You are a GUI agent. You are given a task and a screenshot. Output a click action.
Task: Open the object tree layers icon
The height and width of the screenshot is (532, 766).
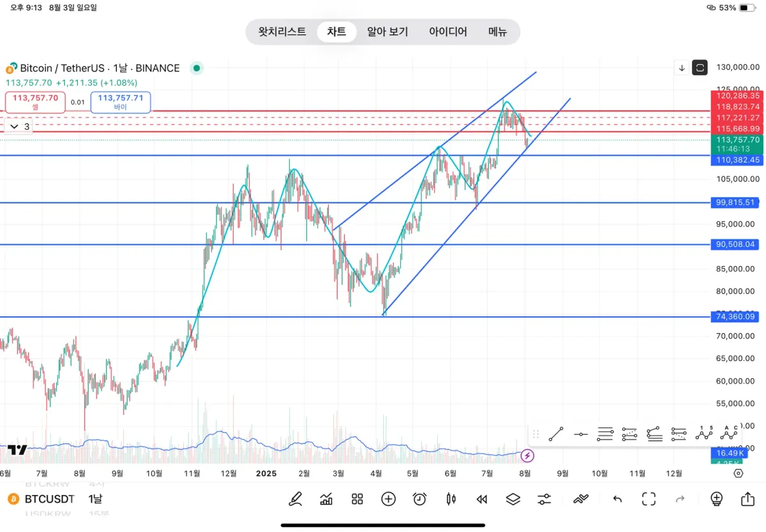tap(513, 499)
